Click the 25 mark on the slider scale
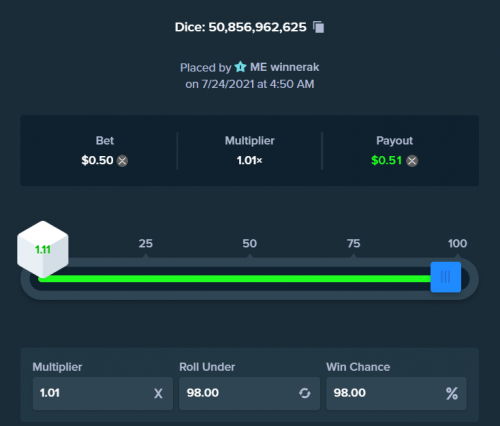500x426 pixels. [x=146, y=243]
